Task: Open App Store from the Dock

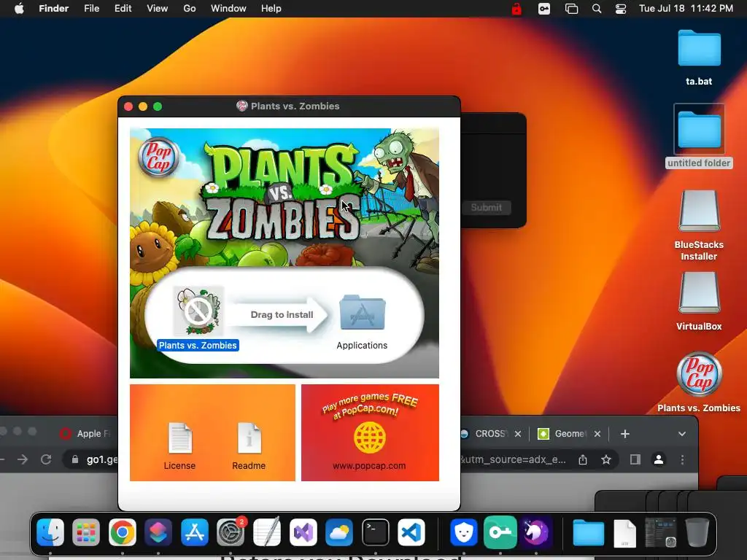Action: [x=194, y=532]
